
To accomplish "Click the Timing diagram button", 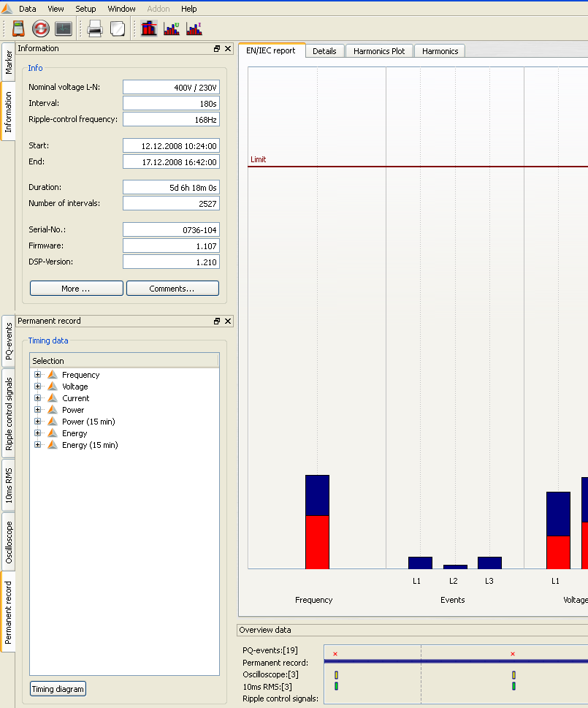I will click(58, 689).
